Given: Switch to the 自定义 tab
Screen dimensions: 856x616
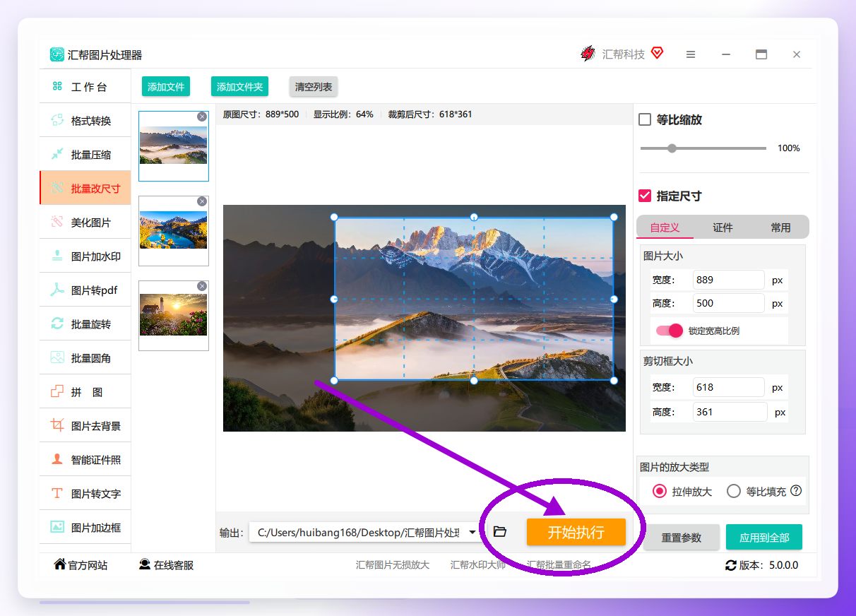Looking at the screenshot, I should [665, 227].
